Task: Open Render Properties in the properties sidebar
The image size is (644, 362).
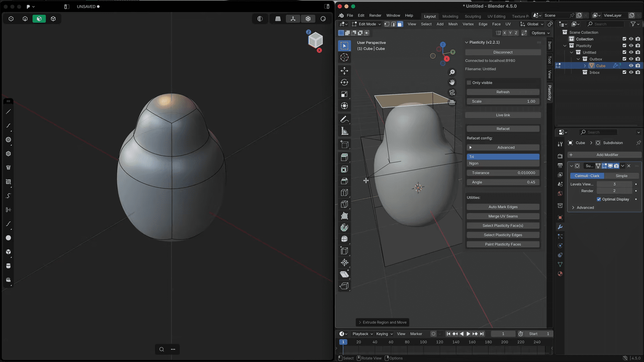Action: tap(560, 156)
